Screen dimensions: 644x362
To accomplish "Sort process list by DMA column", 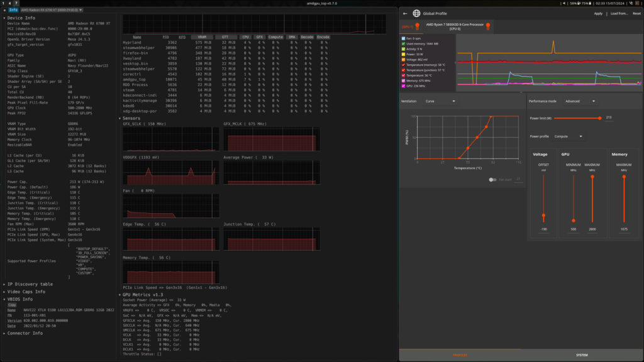I will [292, 37].
